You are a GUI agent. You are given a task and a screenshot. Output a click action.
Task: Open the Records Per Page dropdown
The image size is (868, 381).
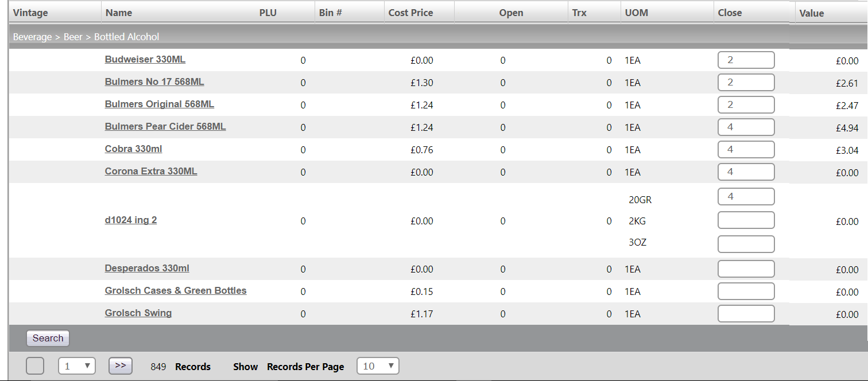[377, 366]
